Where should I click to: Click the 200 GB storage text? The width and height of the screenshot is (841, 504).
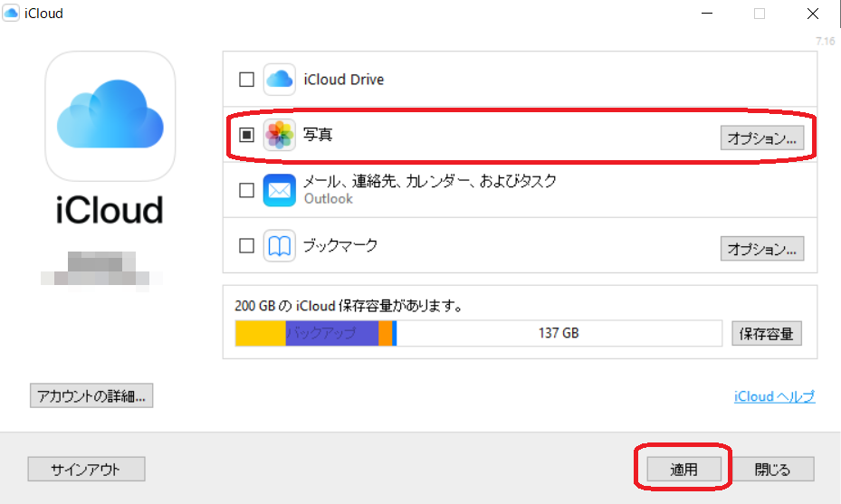(349, 306)
